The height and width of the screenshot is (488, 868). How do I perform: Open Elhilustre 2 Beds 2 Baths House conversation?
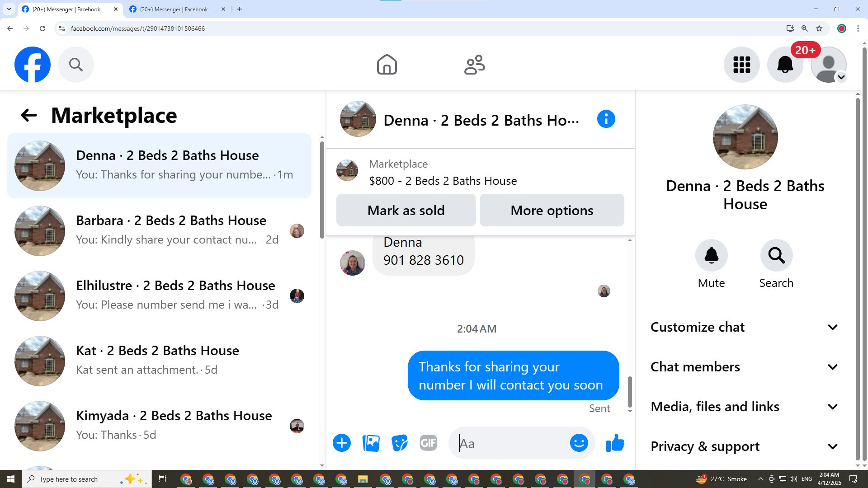tap(159, 296)
